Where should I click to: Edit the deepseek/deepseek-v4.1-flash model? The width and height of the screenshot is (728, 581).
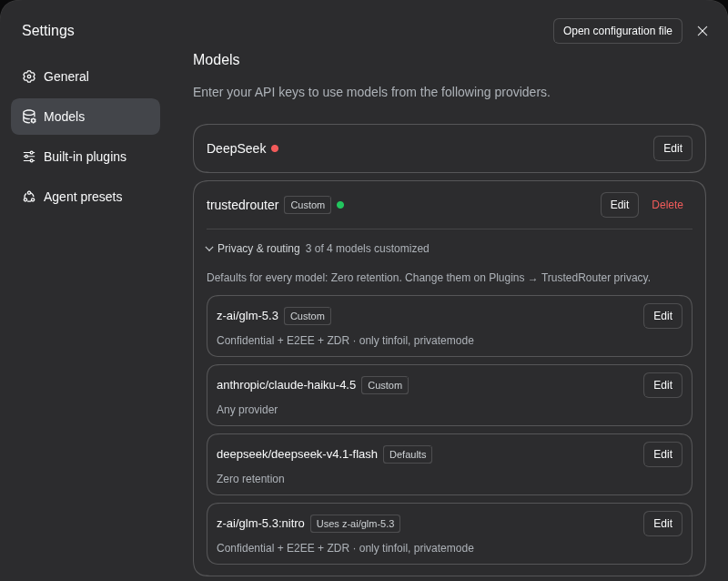[662, 454]
